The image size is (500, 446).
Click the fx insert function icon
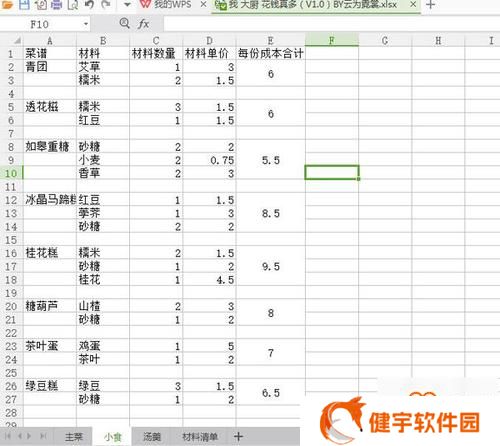(x=143, y=24)
